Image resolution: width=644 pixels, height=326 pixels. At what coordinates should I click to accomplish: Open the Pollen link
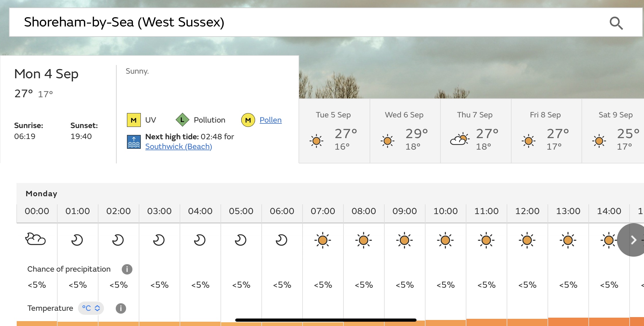click(x=271, y=120)
